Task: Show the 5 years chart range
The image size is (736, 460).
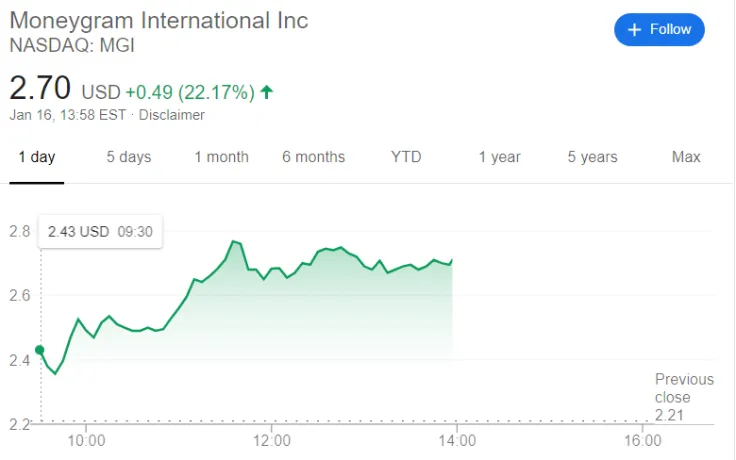Action: 592,157
